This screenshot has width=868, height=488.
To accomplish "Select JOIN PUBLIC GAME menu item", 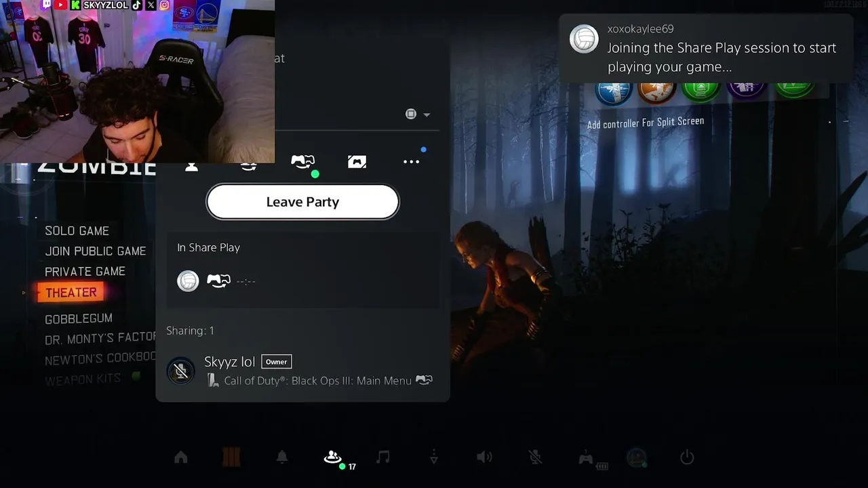I will coord(96,251).
